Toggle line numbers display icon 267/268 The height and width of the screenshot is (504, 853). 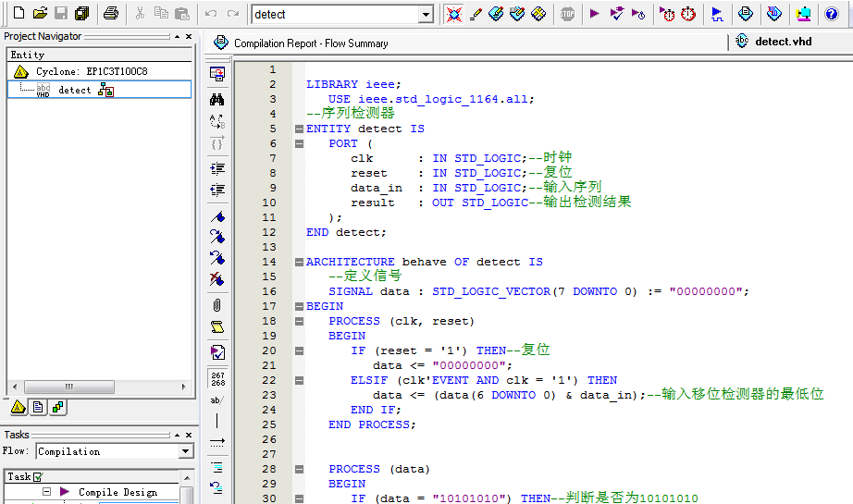coord(217,378)
